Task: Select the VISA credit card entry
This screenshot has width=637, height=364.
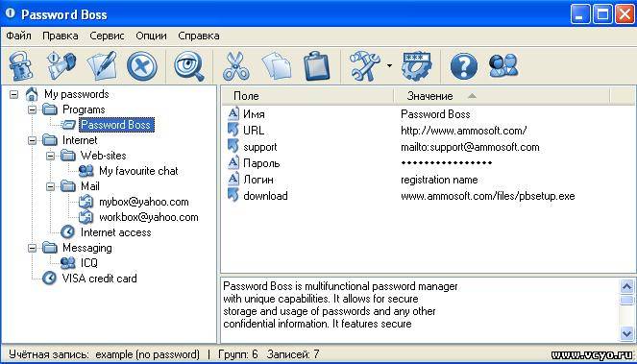Action: 100,279
